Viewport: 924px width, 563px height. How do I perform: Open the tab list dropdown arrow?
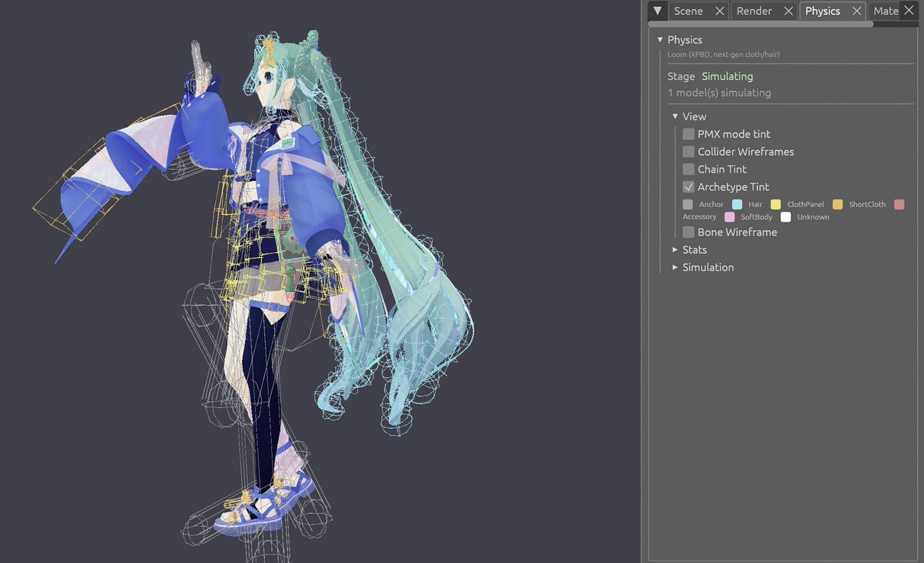point(657,11)
